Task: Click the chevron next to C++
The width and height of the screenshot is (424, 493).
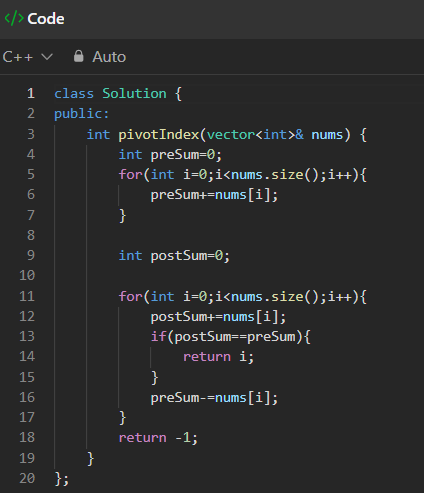Action: 47,57
